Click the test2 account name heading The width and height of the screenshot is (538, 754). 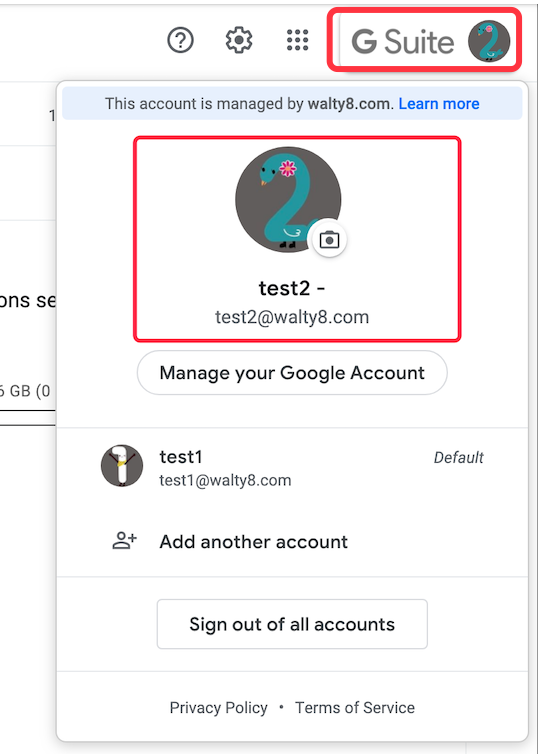(292, 289)
